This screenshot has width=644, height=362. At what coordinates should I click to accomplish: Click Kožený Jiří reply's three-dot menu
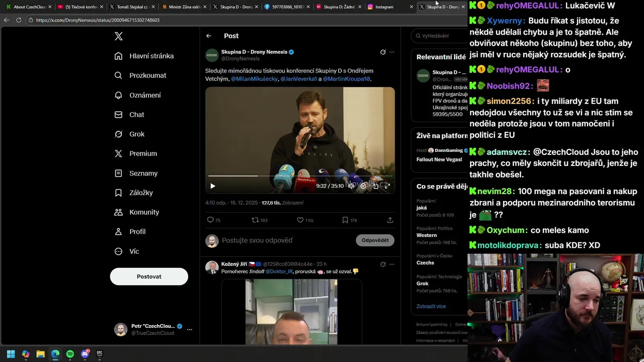click(x=392, y=264)
